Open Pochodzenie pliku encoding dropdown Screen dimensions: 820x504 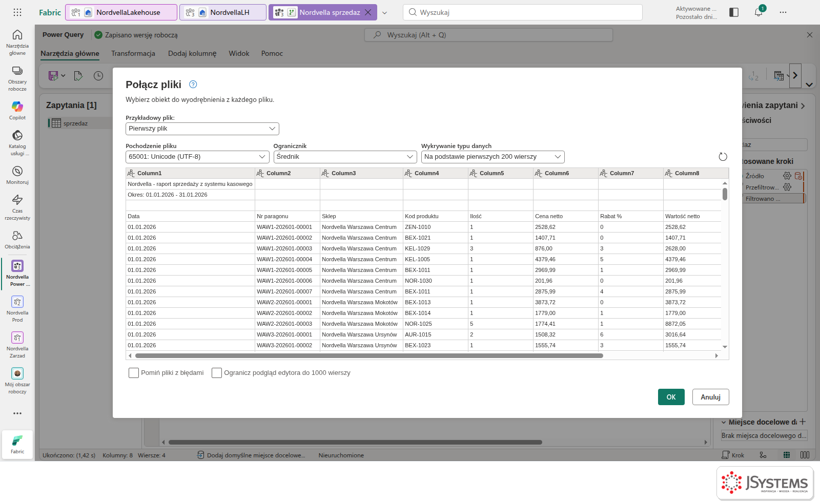coord(197,157)
